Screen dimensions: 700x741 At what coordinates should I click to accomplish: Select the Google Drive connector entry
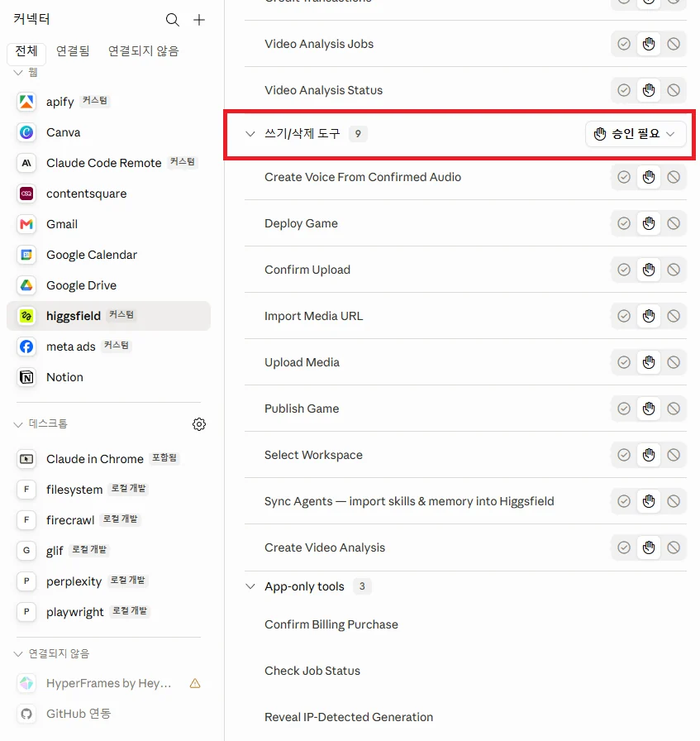pyautogui.click(x=108, y=285)
